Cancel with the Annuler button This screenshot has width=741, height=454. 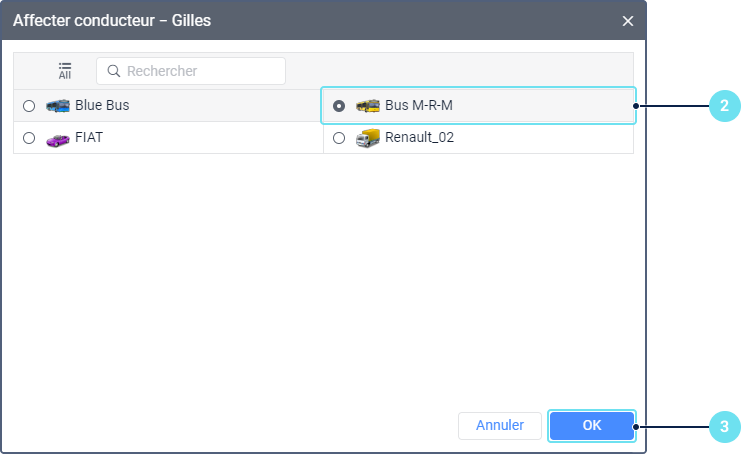tap(500, 426)
